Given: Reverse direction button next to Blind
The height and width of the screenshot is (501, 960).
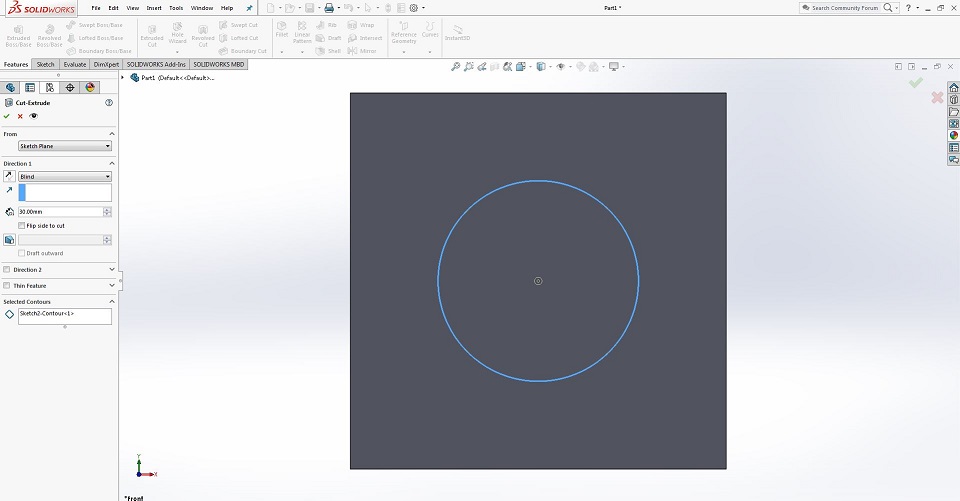Looking at the screenshot, I should 9,176.
